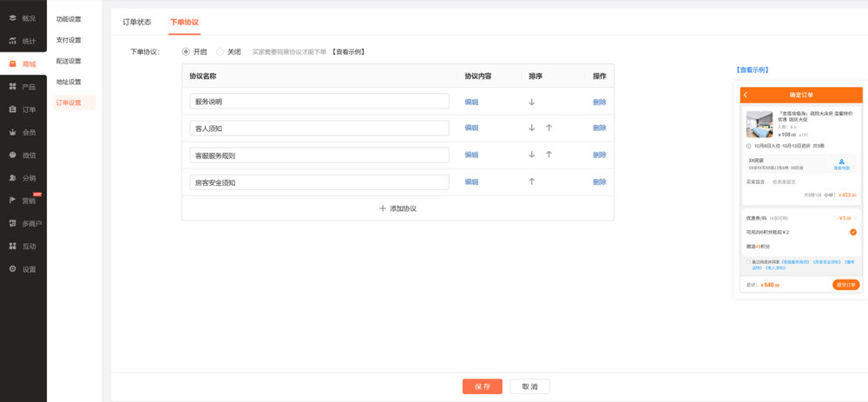
Task: Delete the 服务说明 agreement
Action: pos(600,102)
